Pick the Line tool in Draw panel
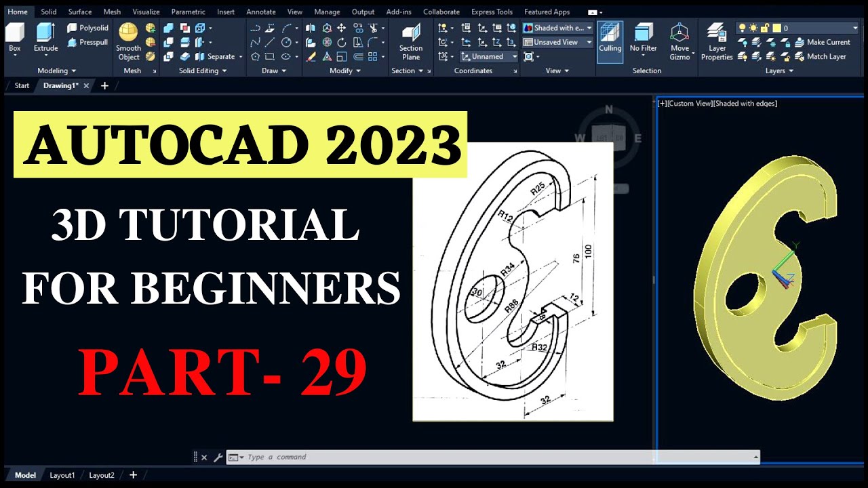868x488 pixels. 270,42
